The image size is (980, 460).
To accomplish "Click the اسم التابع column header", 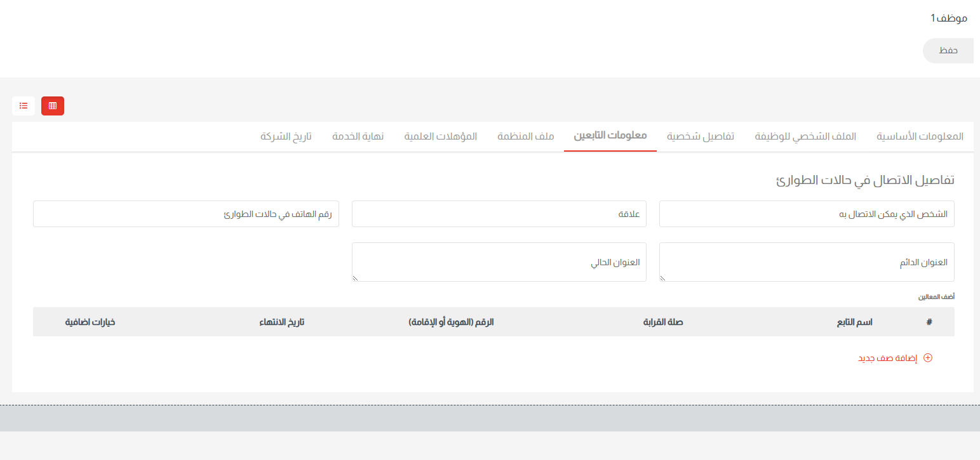I will pos(854,322).
